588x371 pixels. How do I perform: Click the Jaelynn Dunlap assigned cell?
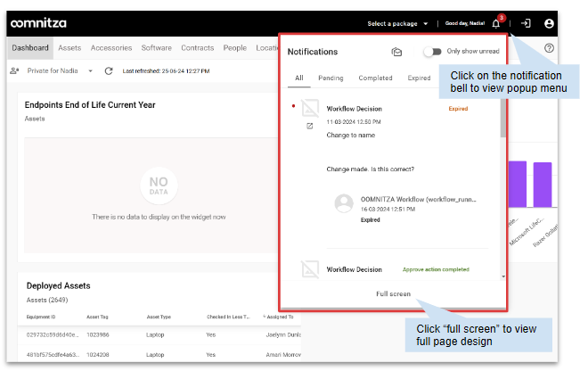point(283,335)
